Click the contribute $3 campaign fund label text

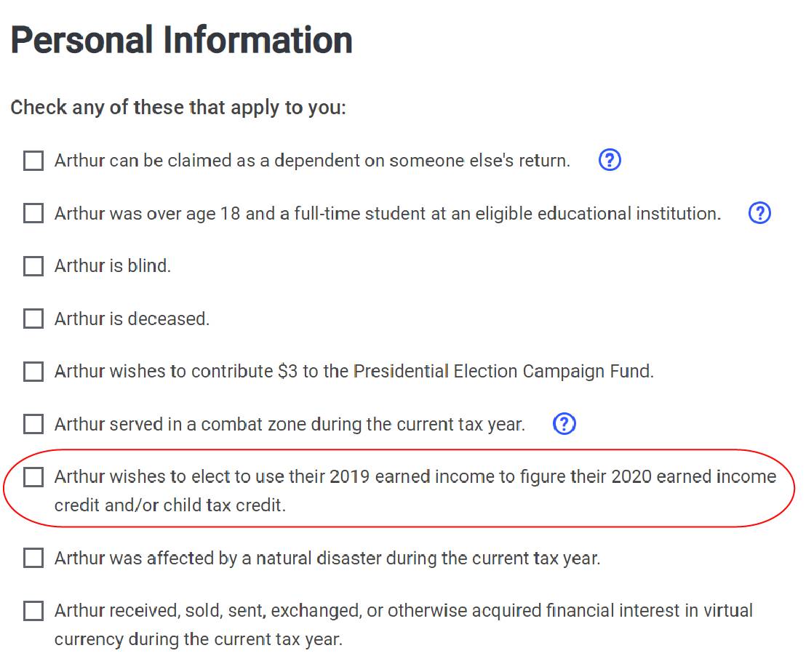[354, 372]
